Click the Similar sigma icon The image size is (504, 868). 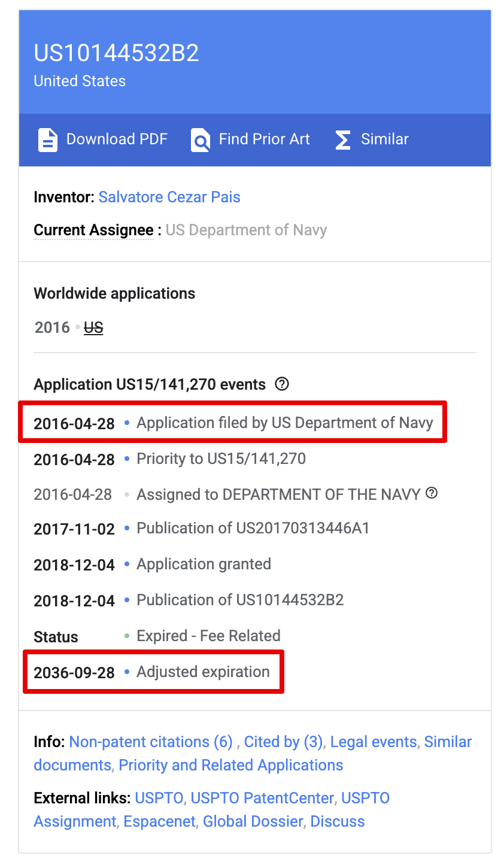point(343,139)
